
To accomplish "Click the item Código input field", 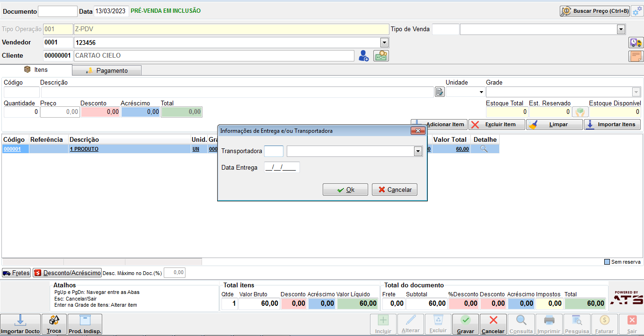I will (22, 92).
